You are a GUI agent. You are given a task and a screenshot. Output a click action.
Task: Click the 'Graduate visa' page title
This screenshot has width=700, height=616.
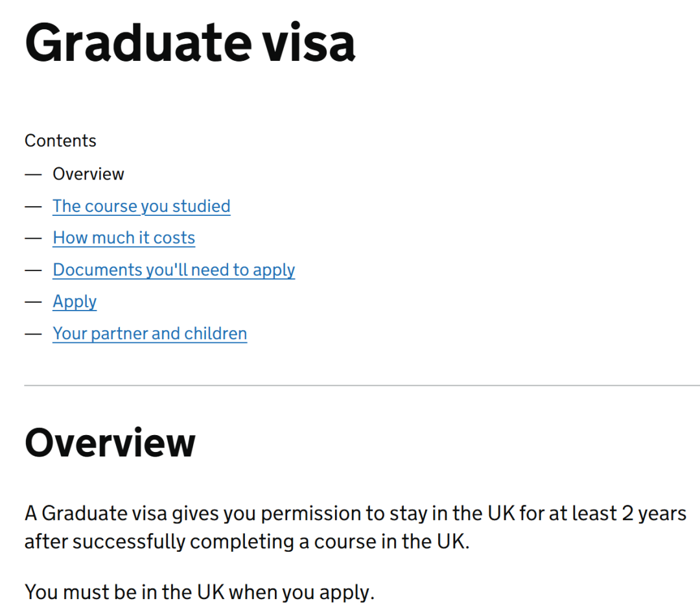(x=190, y=43)
